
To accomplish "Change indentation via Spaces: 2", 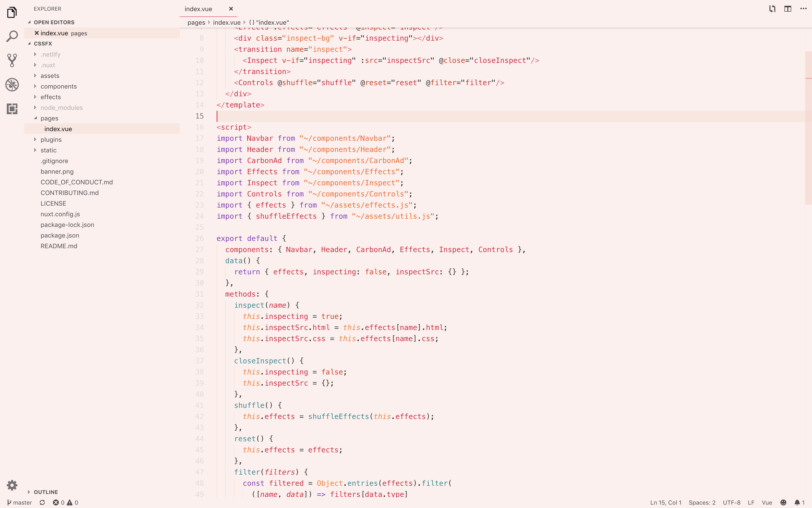I will point(702,502).
